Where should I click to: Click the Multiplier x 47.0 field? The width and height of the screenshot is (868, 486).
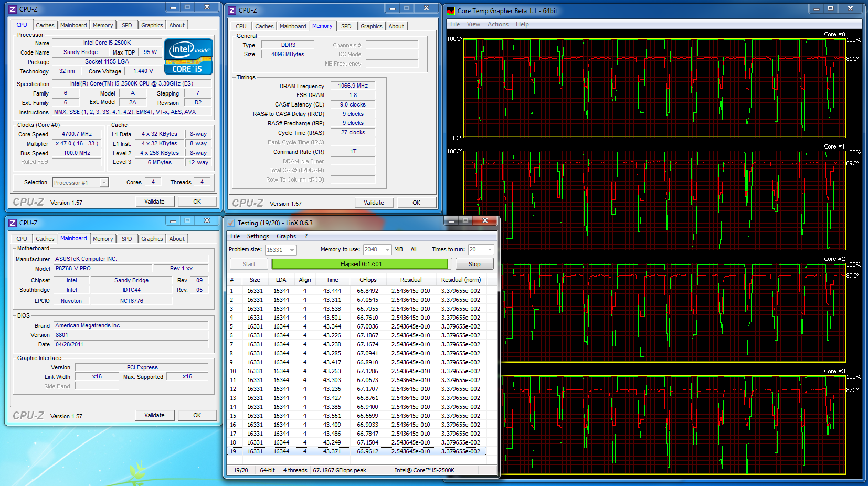(x=77, y=143)
